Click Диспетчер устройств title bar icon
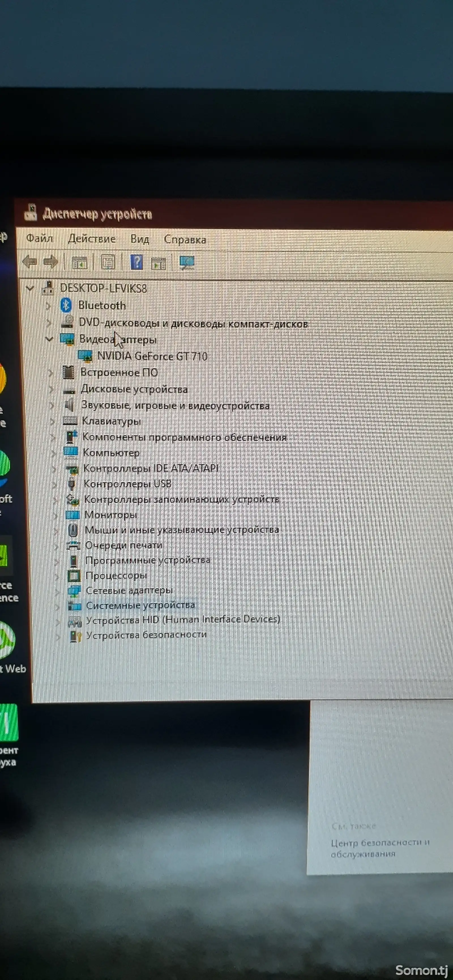Screen dimensions: 453x980 point(31,212)
